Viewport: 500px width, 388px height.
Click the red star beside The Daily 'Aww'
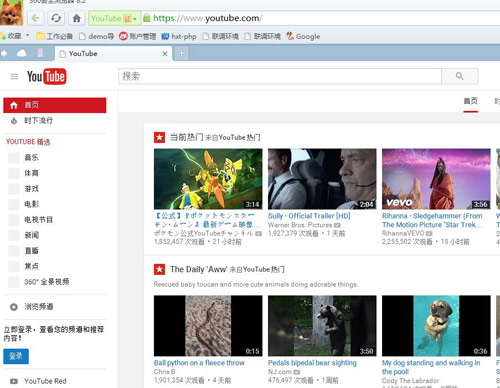point(159,269)
